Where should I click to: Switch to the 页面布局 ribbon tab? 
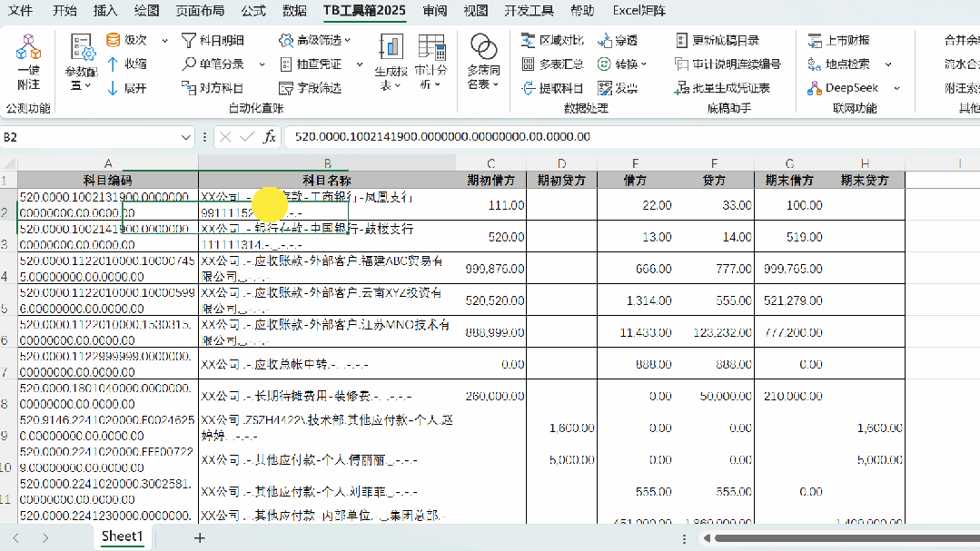coord(200,11)
